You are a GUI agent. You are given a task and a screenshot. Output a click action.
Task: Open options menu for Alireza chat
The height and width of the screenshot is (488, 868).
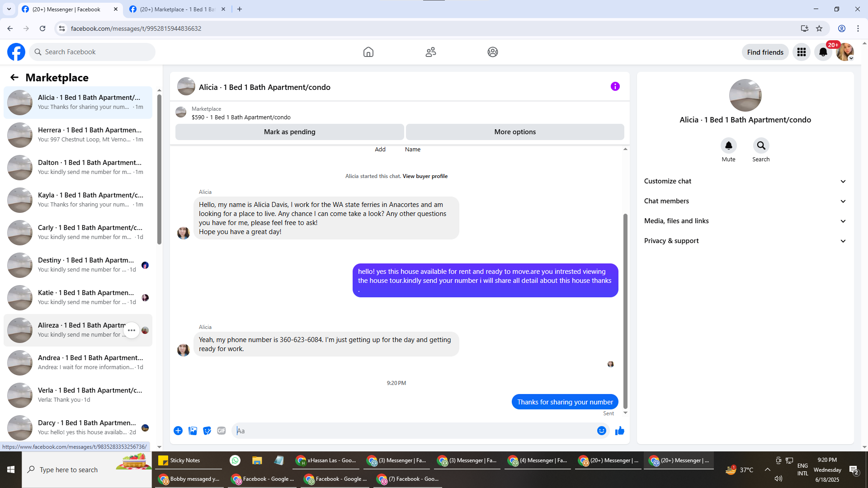132,330
